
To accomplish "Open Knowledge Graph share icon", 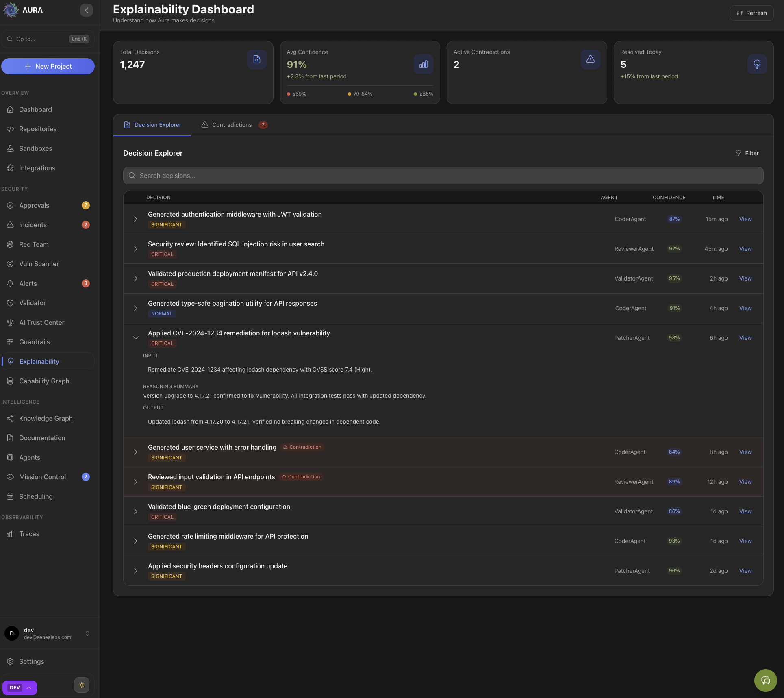I will click(x=10, y=418).
